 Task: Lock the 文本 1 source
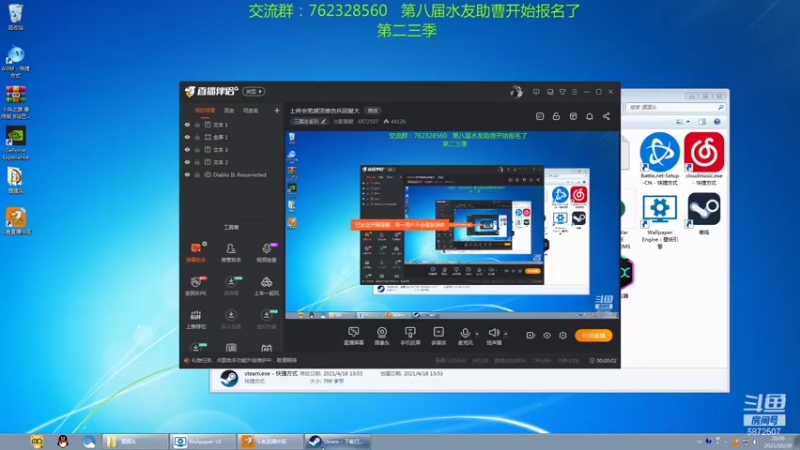197,124
